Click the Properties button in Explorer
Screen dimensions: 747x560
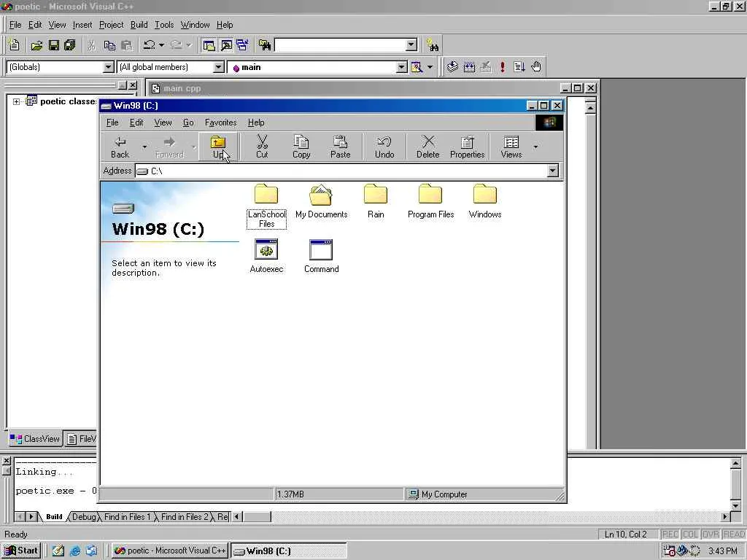[467, 147]
